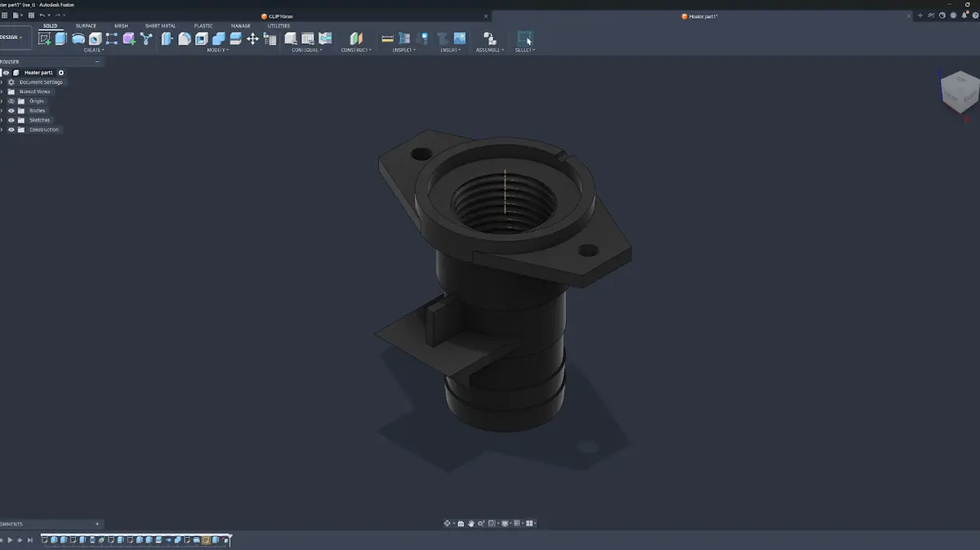980x550 pixels.
Task: Expand the Construction folder
Action: pos(2,130)
